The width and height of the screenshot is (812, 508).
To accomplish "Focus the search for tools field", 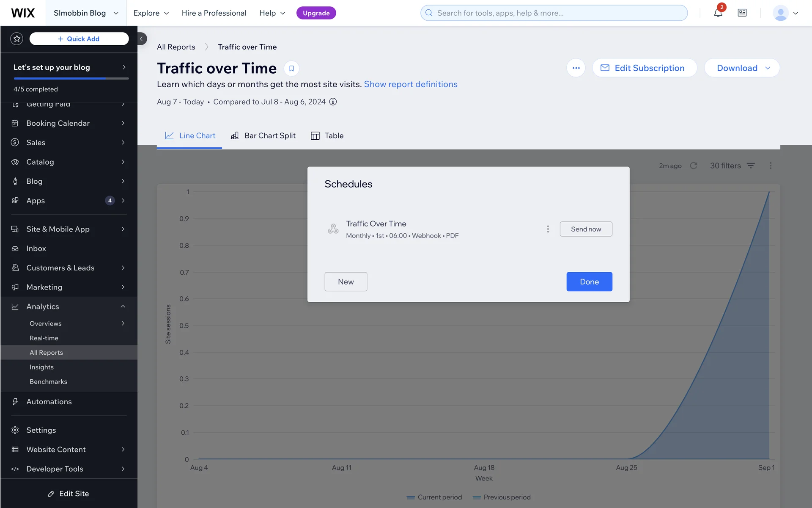I will pos(554,13).
